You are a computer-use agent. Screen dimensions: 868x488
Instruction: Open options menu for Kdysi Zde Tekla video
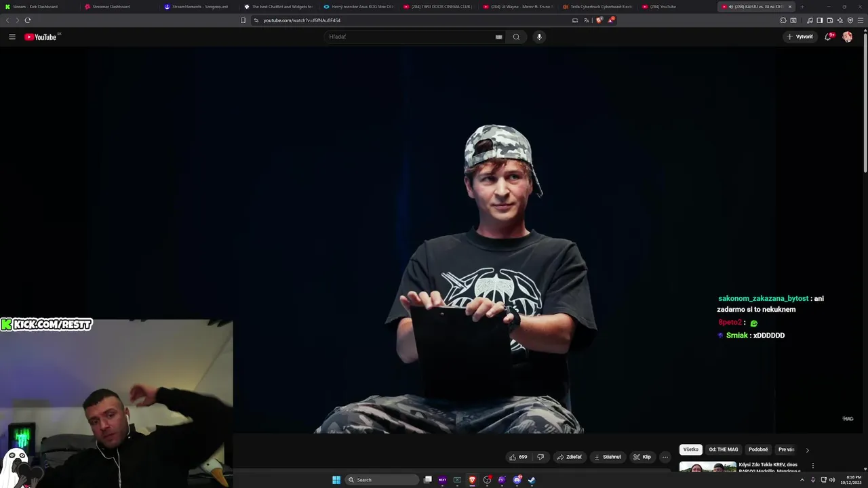point(812,466)
